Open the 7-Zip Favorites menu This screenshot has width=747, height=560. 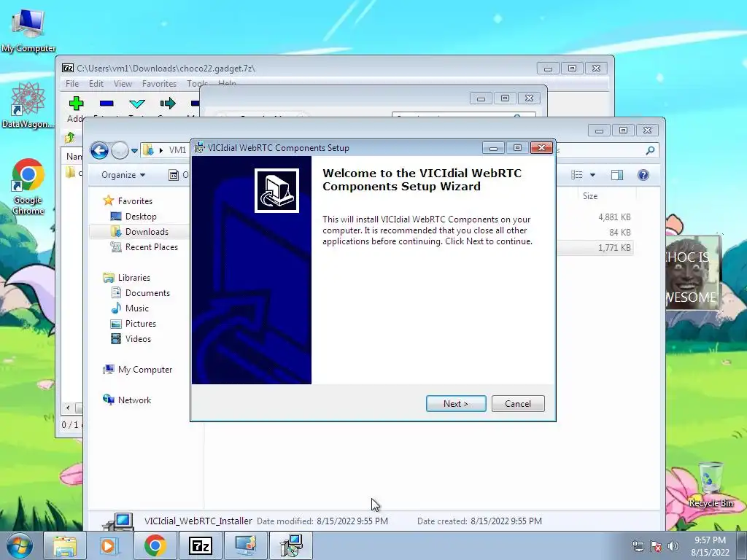tap(159, 83)
